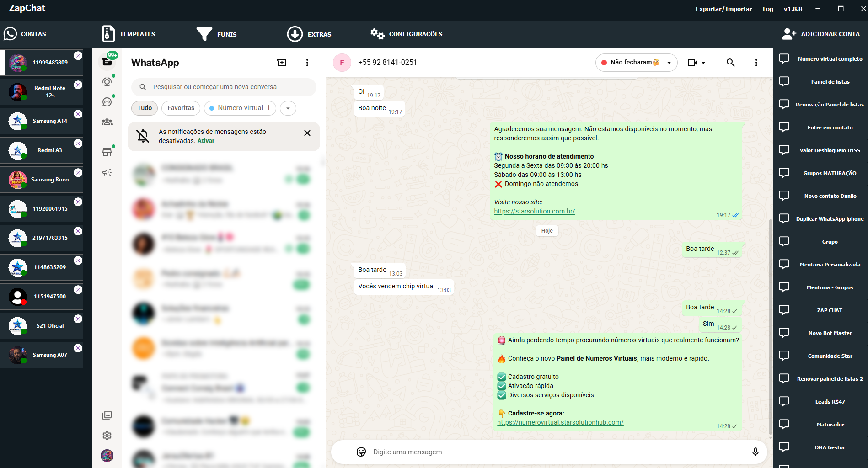Image resolution: width=868 pixels, height=468 pixels.
Task: Open Configurações settings
Action: pos(407,34)
